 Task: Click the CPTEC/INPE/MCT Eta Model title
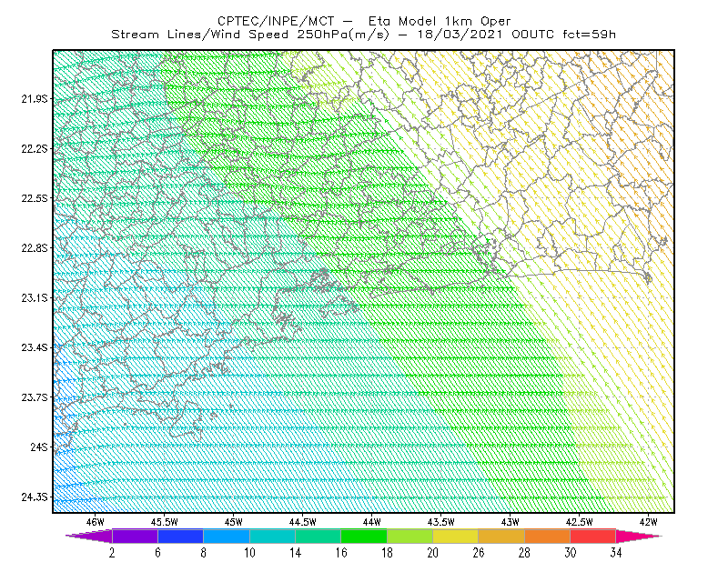(x=364, y=21)
